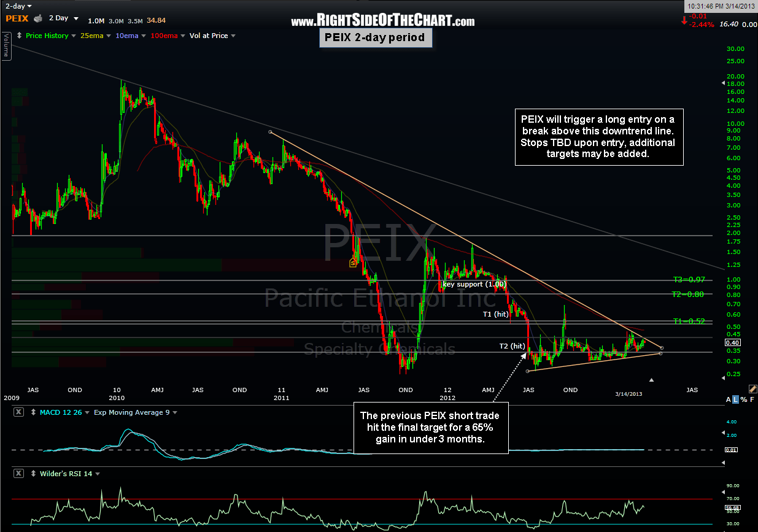Toggle the A (arithmetic) scale button
Screen dimensions: 758x532
click(x=729, y=399)
